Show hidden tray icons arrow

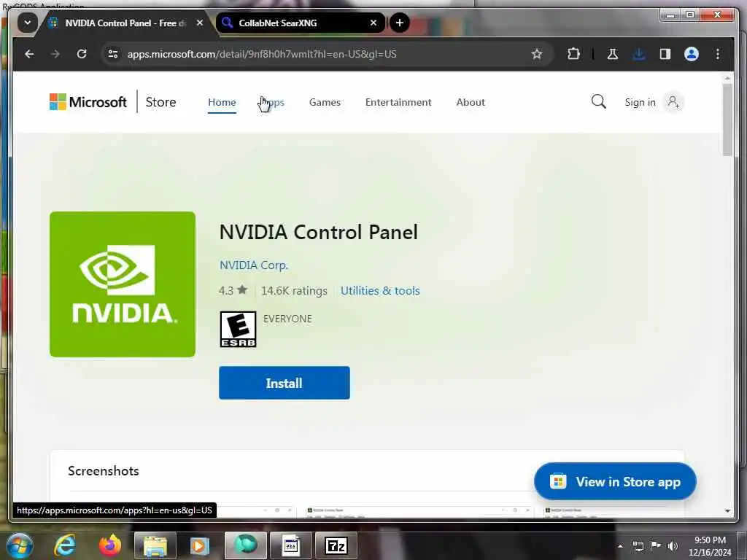click(620, 546)
